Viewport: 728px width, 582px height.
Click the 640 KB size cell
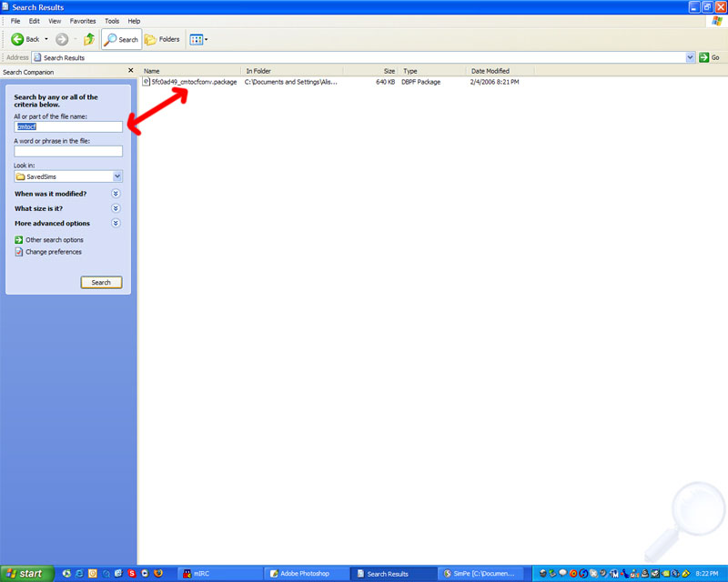(385, 82)
